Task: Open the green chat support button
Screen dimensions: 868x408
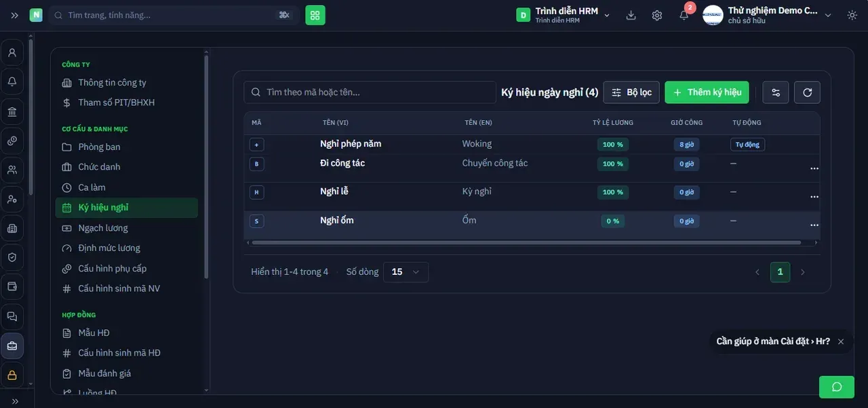Action: coord(837,387)
